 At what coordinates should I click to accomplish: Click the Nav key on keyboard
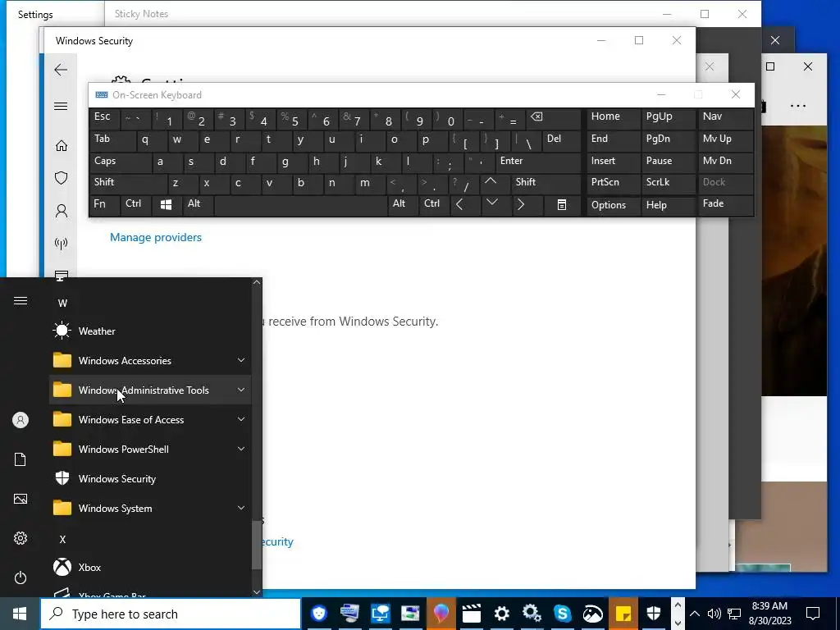pyautogui.click(x=725, y=119)
